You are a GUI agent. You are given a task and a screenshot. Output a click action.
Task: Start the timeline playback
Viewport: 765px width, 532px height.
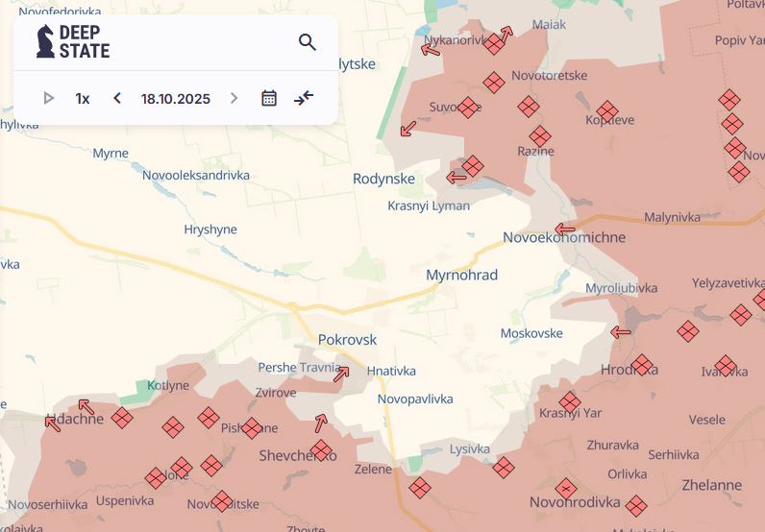(48, 99)
